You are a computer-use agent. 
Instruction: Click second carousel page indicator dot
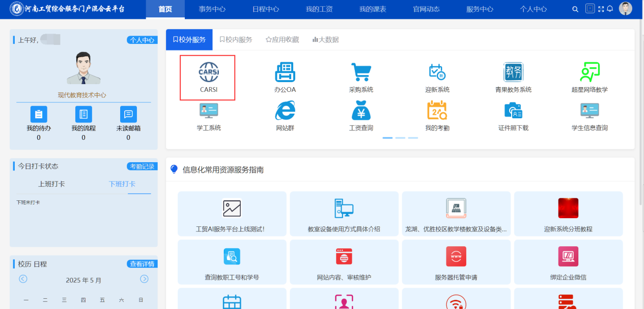point(400,138)
